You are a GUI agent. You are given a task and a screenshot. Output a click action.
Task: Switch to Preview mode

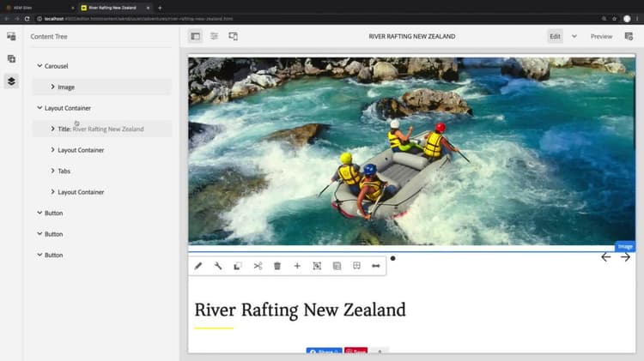[601, 37]
